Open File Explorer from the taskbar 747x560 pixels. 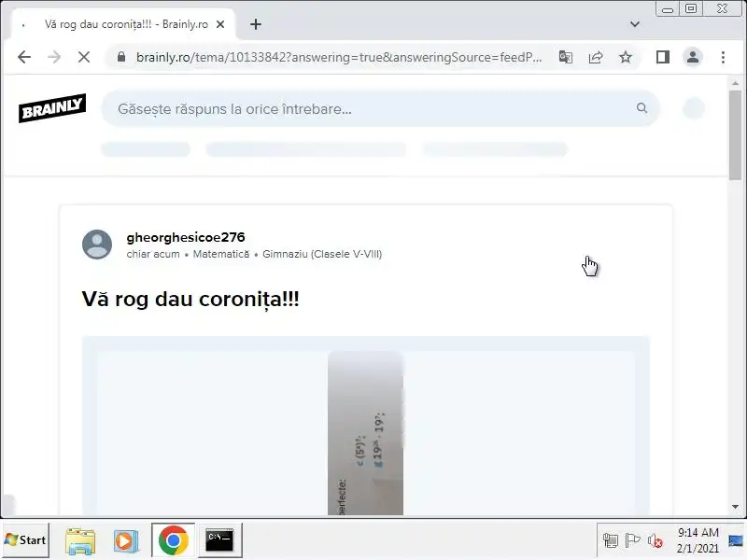[80, 540]
